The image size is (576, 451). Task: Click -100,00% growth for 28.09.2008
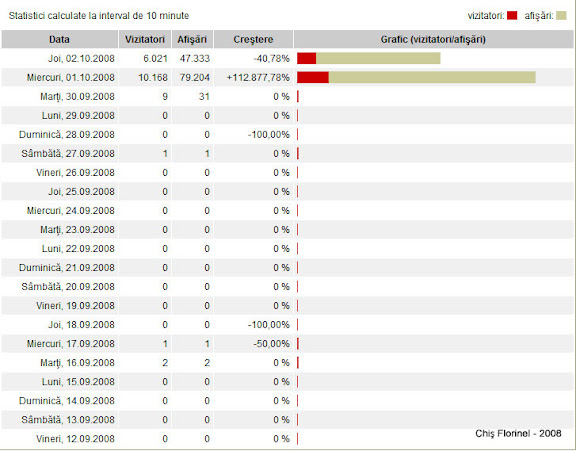(269, 135)
